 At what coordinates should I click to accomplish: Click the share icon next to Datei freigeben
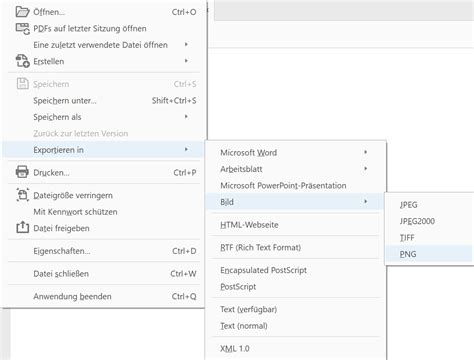[22, 228]
